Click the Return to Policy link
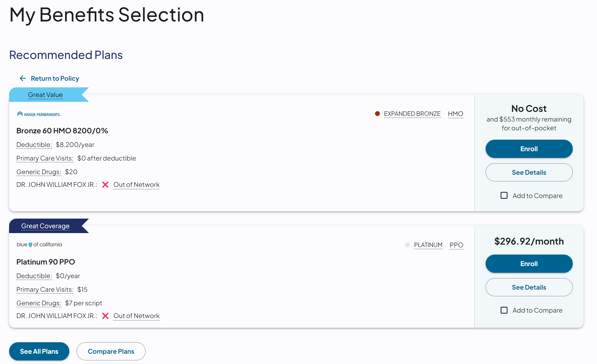The height and width of the screenshot is (364, 597). [55, 79]
